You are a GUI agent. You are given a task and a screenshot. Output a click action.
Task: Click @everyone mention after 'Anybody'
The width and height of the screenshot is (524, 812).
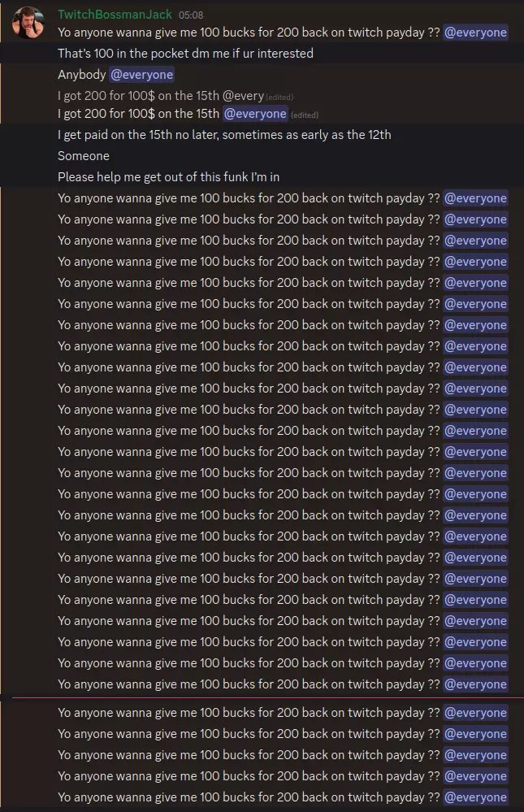click(x=141, y=75)
